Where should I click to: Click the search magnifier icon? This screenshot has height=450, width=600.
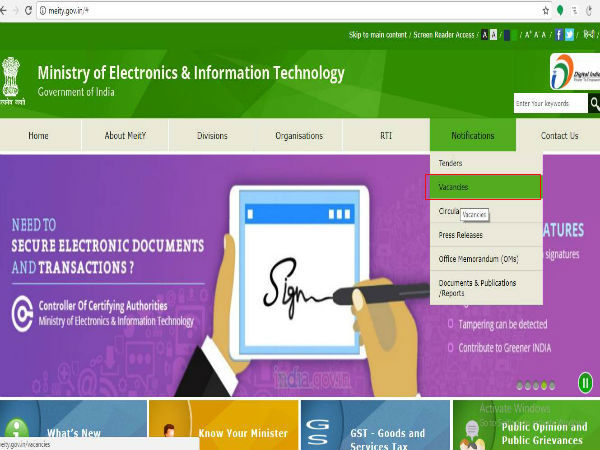pyautogui.click(x=594, y=103)
